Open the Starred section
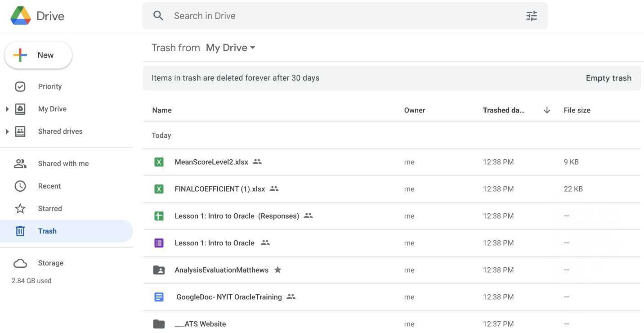 (50, 209)
